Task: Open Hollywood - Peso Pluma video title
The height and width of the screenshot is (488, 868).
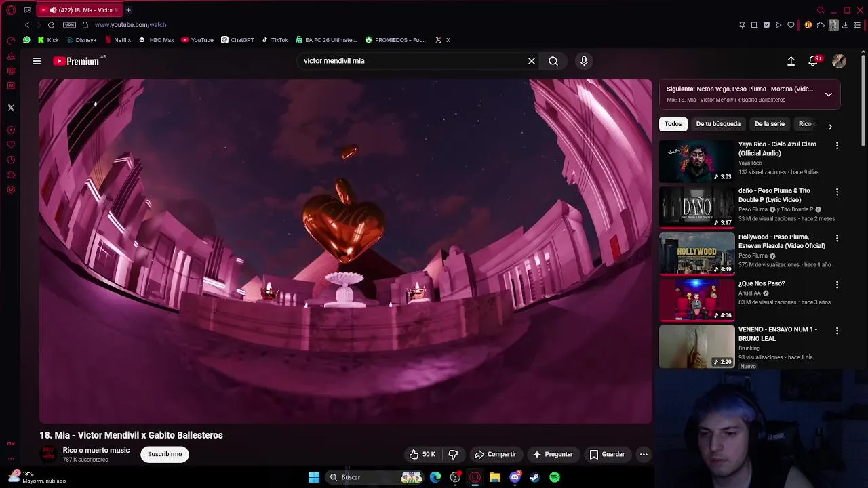Action: (x=782, y=241)
